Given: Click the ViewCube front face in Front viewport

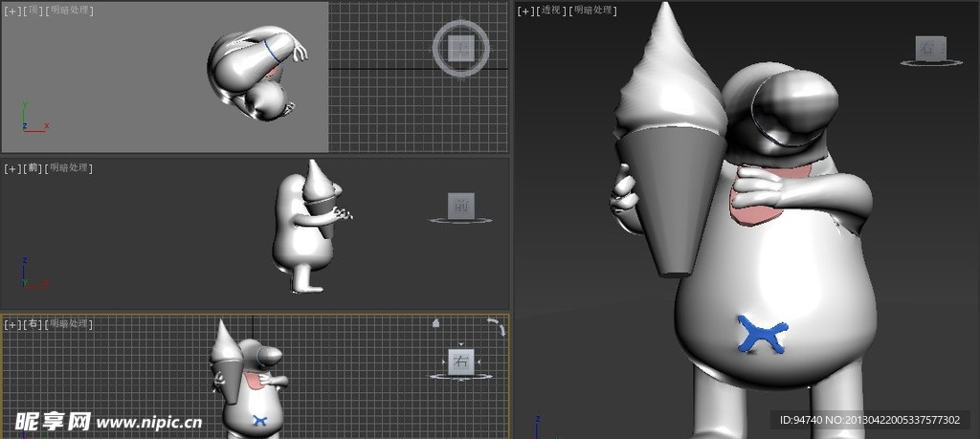Looking at the screenshot, I should pyautogui.click(x=461, y=205).
